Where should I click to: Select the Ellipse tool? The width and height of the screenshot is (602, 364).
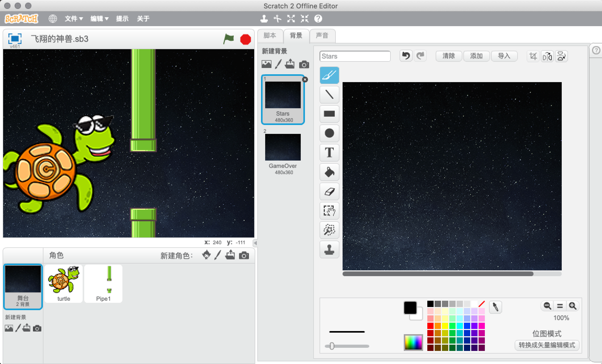[x=329, y=133]
